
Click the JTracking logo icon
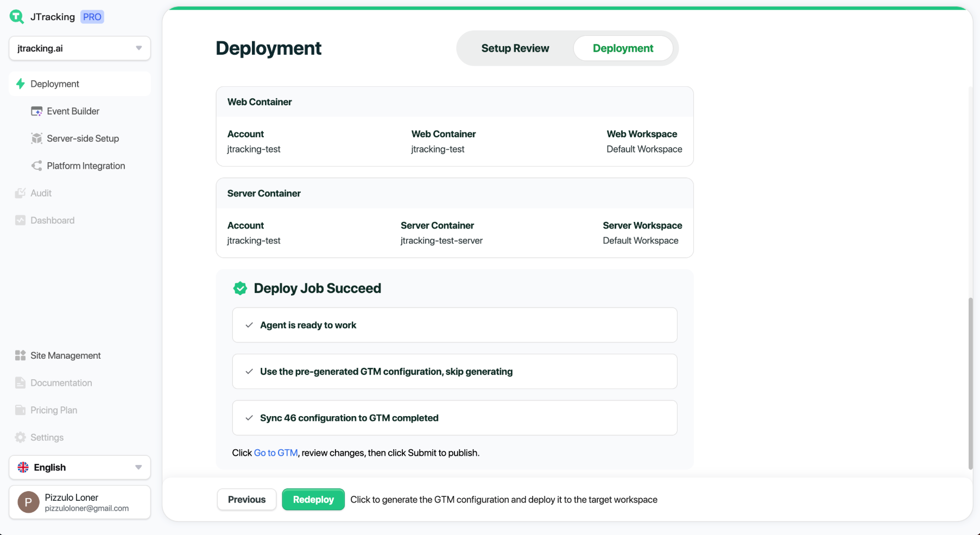coord(17,17)
